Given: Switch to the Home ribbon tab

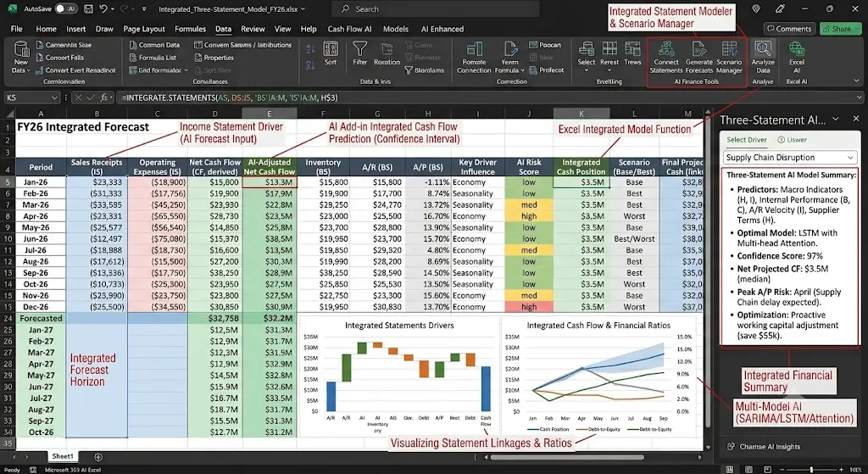Looking at the screenshot, I should [x=46, y=29].
